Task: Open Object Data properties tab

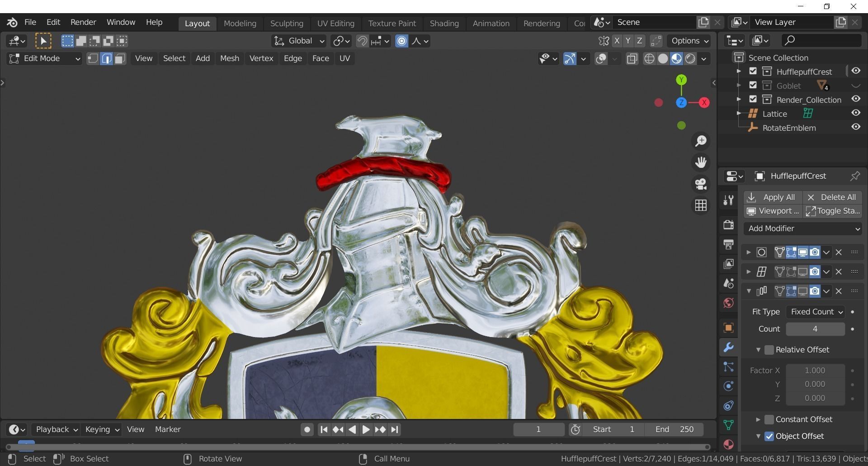Action: click(x=728, y=425)
